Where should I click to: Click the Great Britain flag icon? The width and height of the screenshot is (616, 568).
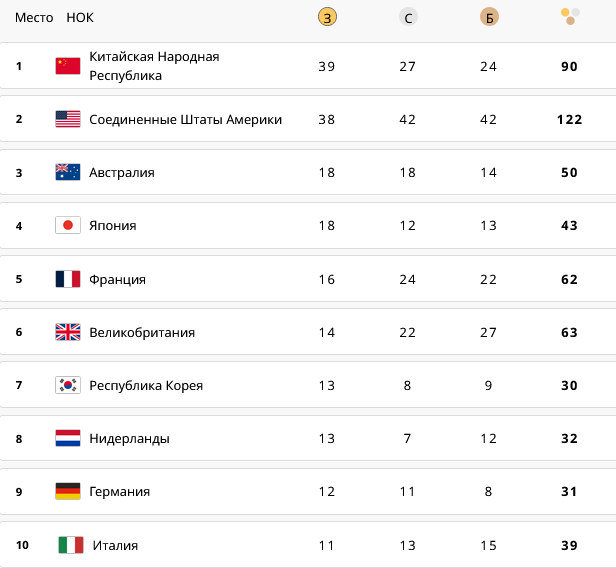(x=68, y=332)
